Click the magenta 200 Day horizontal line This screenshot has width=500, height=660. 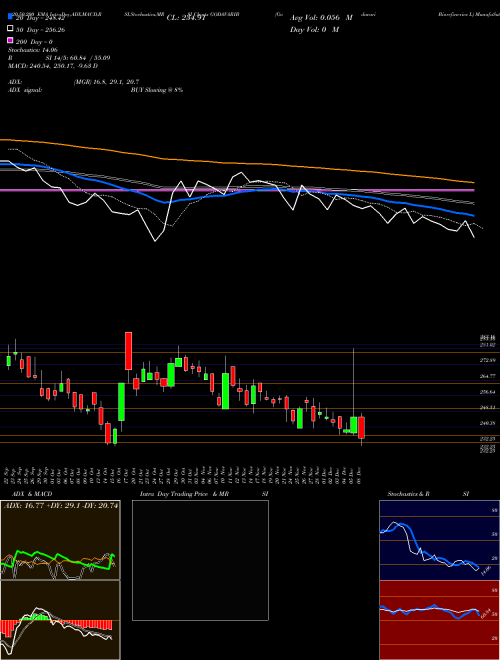point(237,190)
